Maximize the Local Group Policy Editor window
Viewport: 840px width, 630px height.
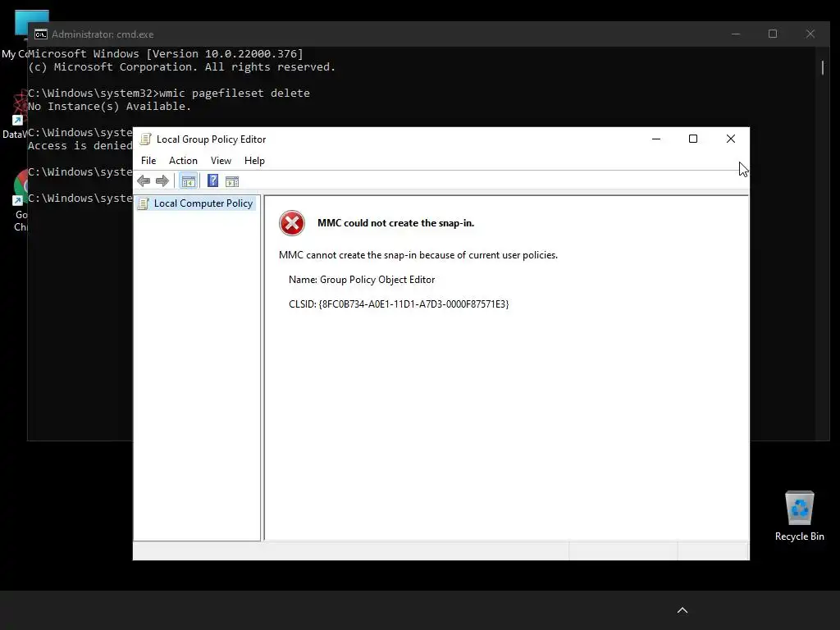693,139
